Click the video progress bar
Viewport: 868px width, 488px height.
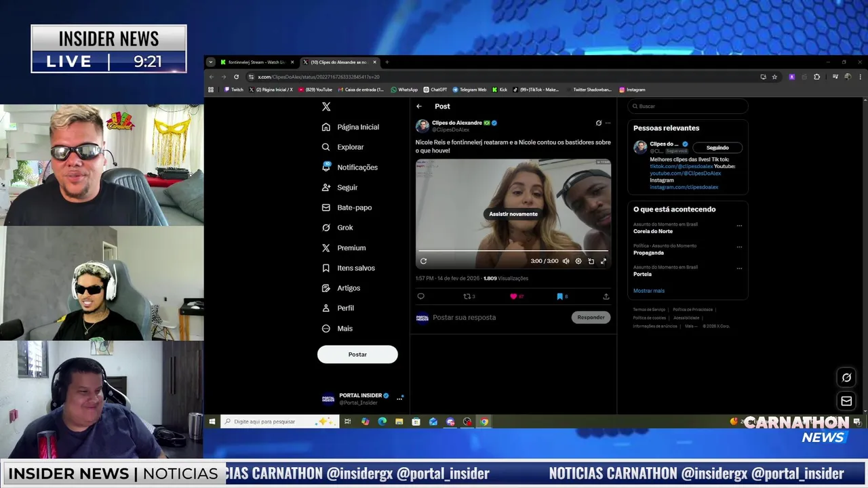click(513, 251)
